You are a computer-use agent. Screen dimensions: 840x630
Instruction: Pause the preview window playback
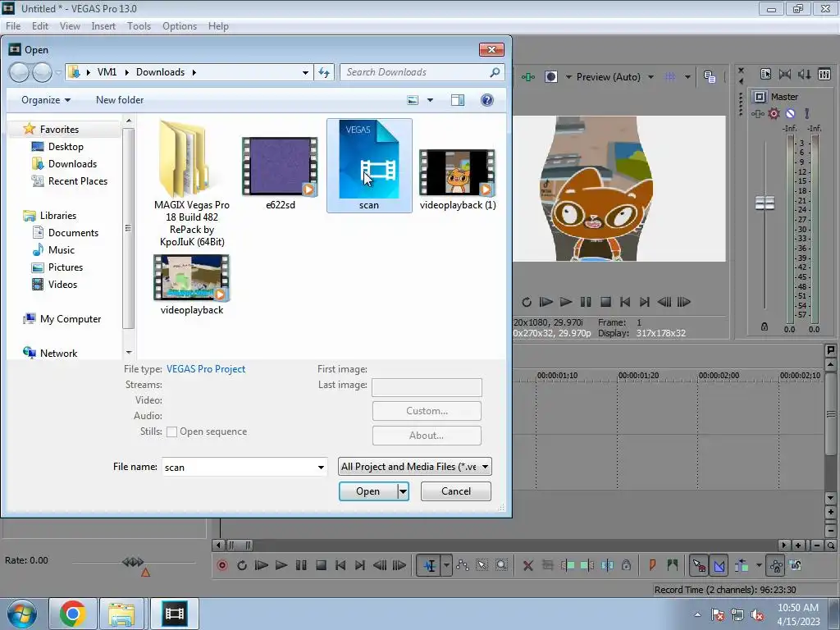[x=586, y=302]
